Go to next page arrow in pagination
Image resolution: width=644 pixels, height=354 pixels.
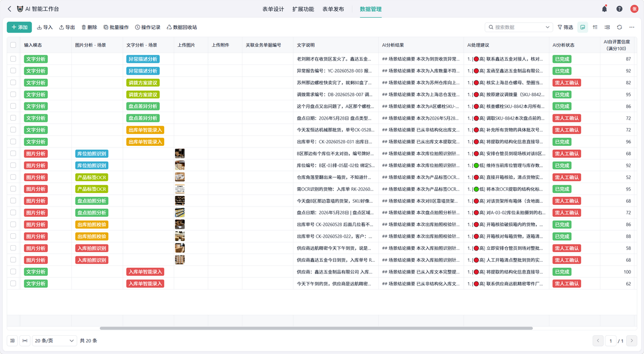pos(632,341)
